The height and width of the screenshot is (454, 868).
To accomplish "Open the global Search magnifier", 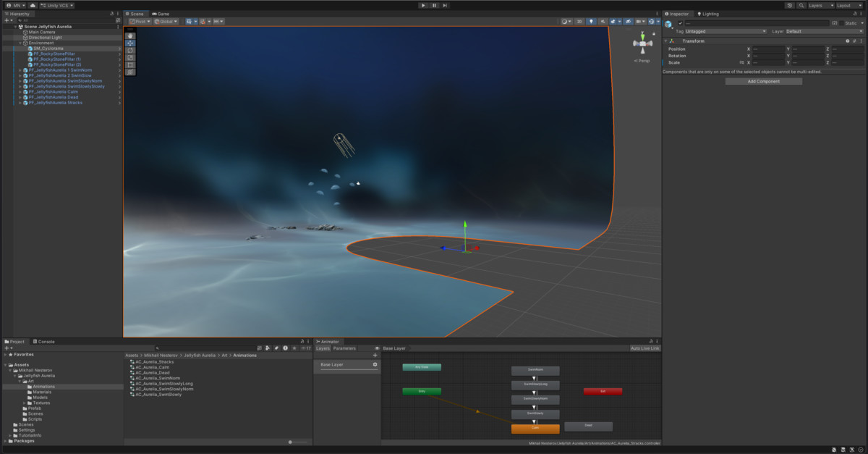I will point(801,5).
